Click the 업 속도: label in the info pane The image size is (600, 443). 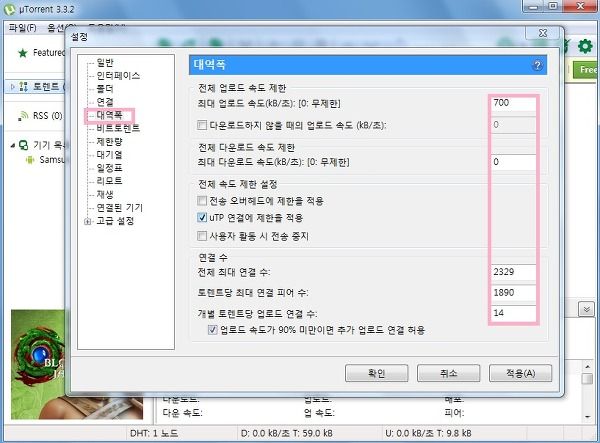(x=319, y=413)
